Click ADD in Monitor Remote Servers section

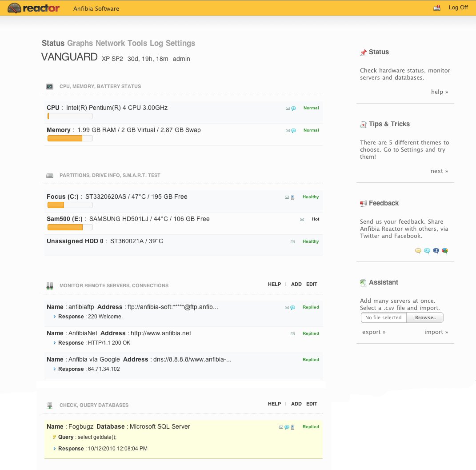(296, 284)
